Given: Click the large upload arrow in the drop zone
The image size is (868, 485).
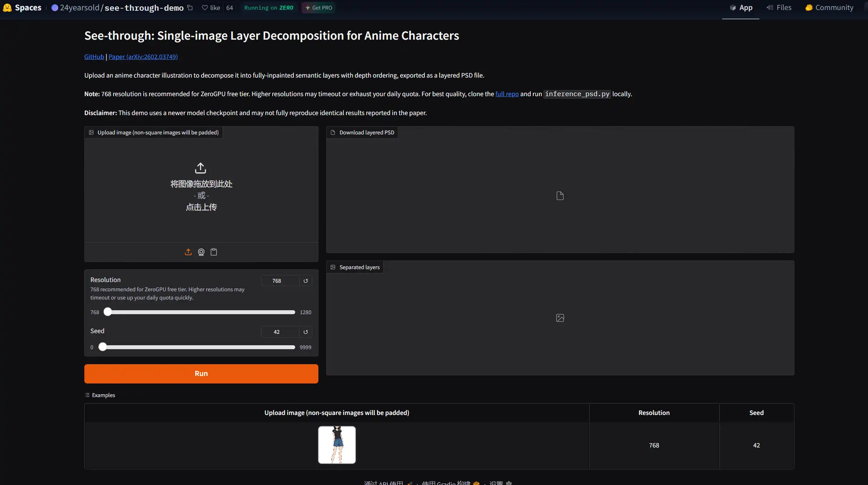Looking at the screenshot, I should click(200, 168).
